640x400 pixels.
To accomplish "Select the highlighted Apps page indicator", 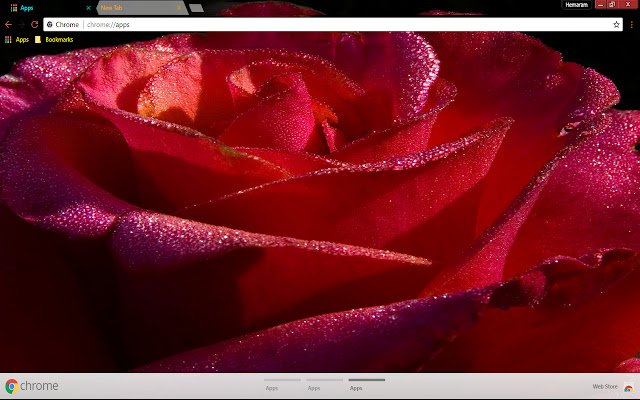I will (367, 384).
